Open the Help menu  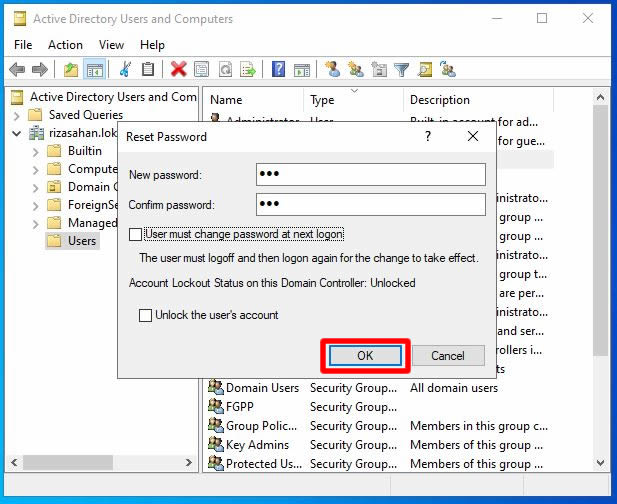pos(152,45)
